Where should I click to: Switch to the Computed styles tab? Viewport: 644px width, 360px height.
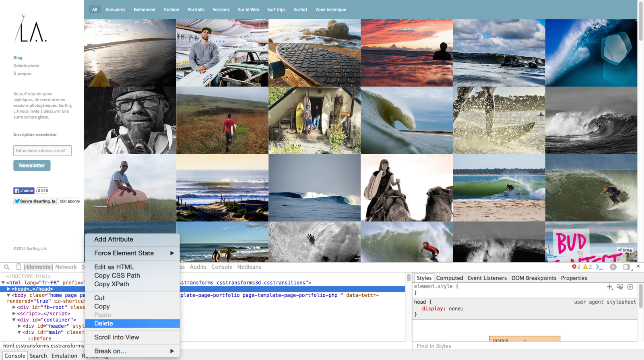pos(450,278)
